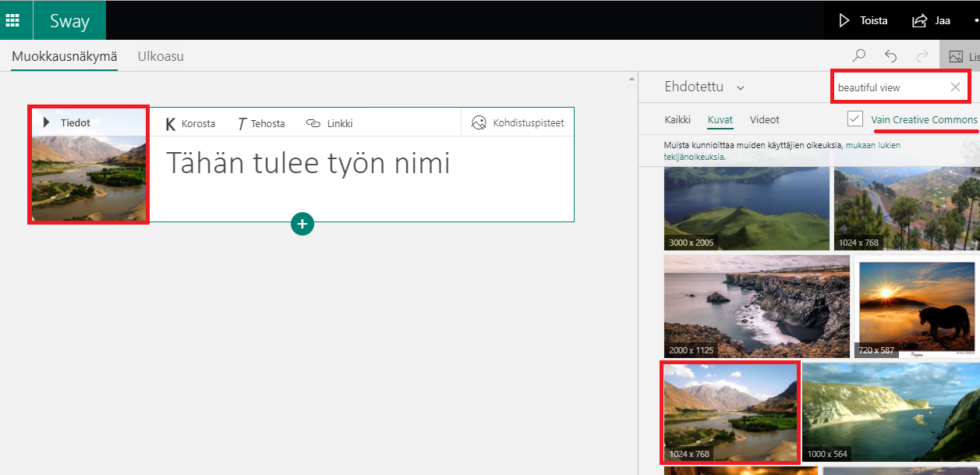Clear the search box with X icon
The width and height of the screenshot is (980, 475).
click(955, 87)
